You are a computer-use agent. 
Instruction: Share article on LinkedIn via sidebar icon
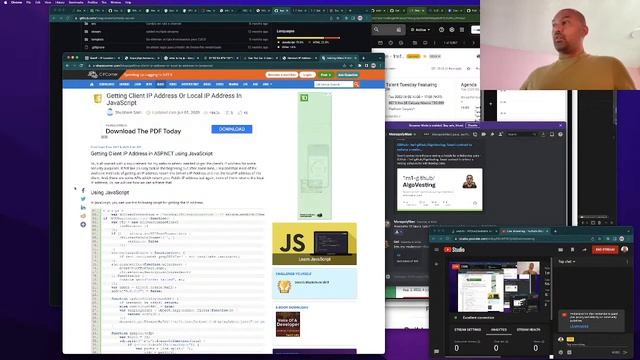click(x=83, y=207)
